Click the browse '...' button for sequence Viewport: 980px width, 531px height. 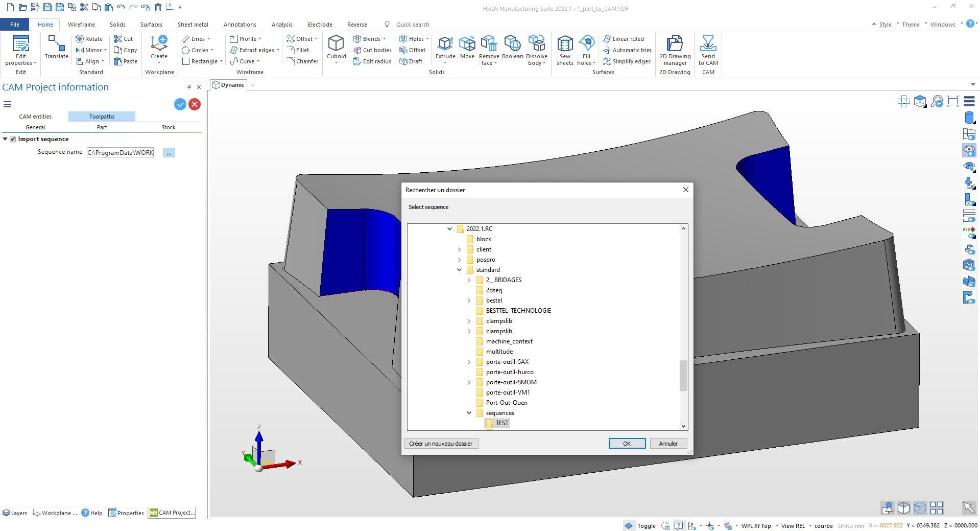pyautogui.click(x=169, y=152)
